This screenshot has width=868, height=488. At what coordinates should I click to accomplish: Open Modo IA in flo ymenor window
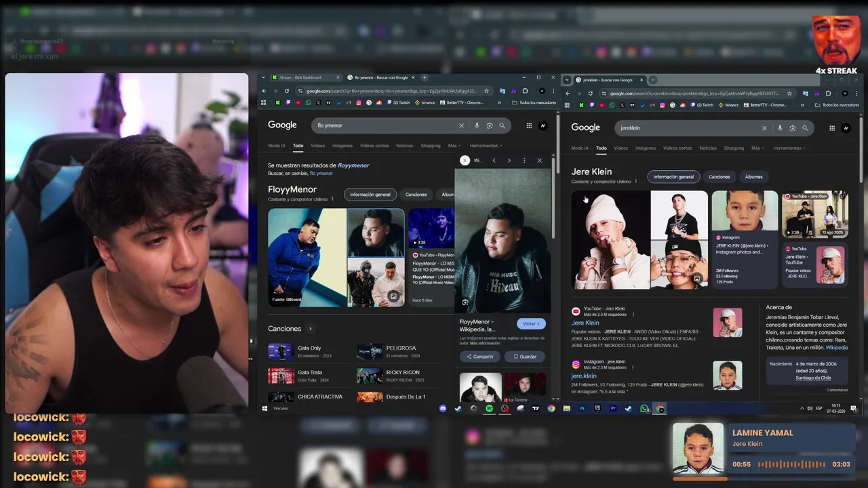(x=277, y=146)
